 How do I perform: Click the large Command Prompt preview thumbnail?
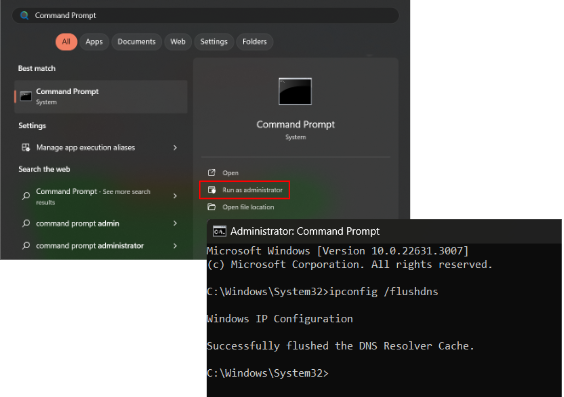point(295,91)
